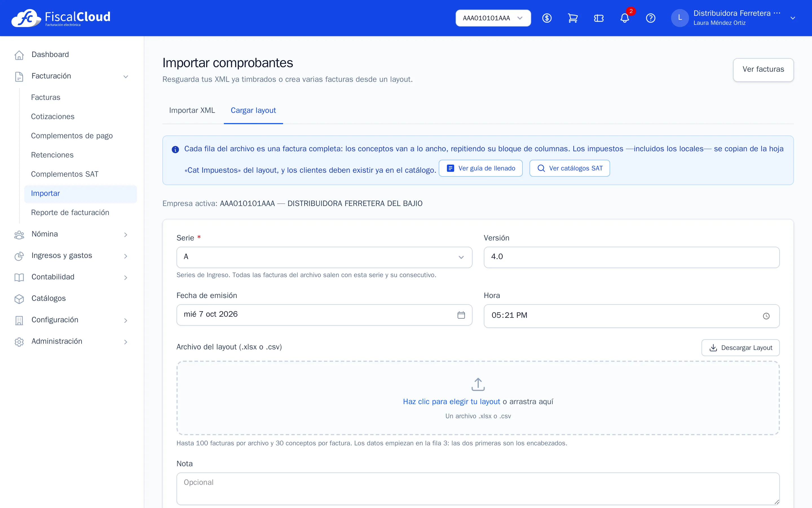Expand the user account menu chevron
The height and width of the screenshot is (508, 812).
pyautogui.click(x=793, y=18)
